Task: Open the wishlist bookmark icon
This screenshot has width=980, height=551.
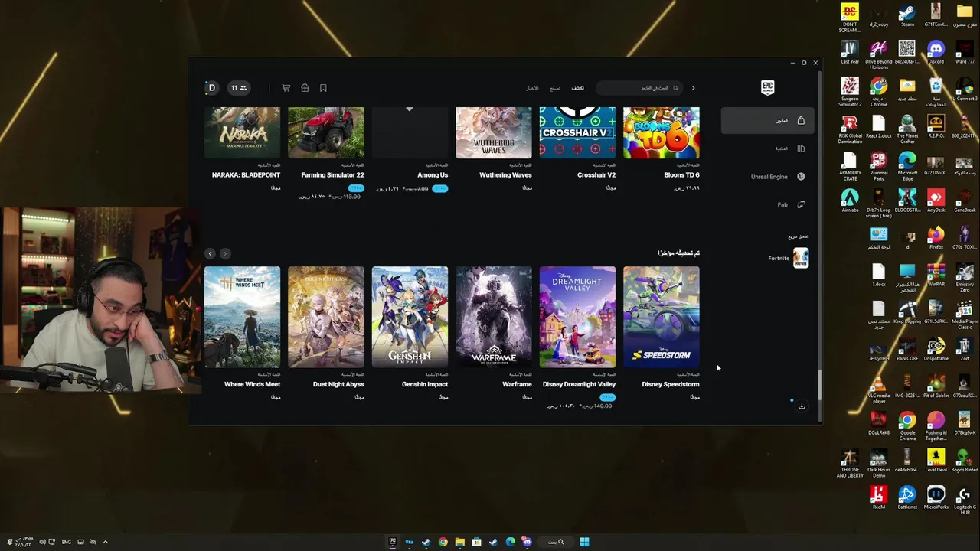Action: tap(323, 88)
